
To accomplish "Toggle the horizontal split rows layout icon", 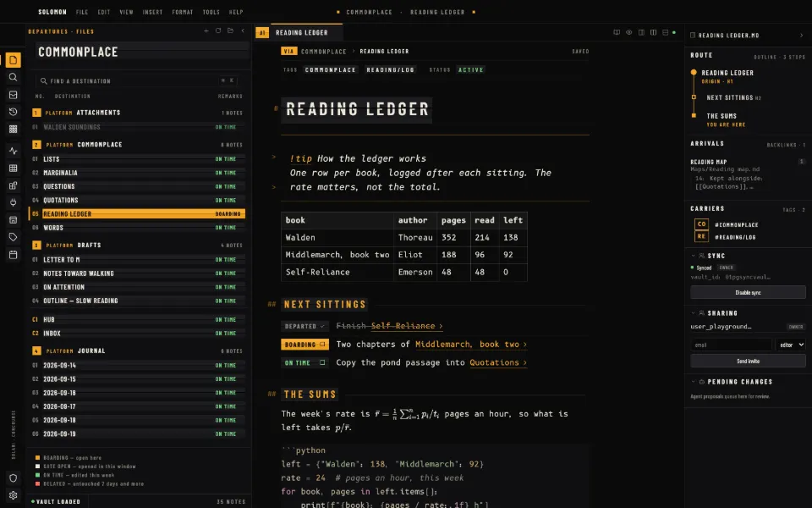I will click(666, 32).
